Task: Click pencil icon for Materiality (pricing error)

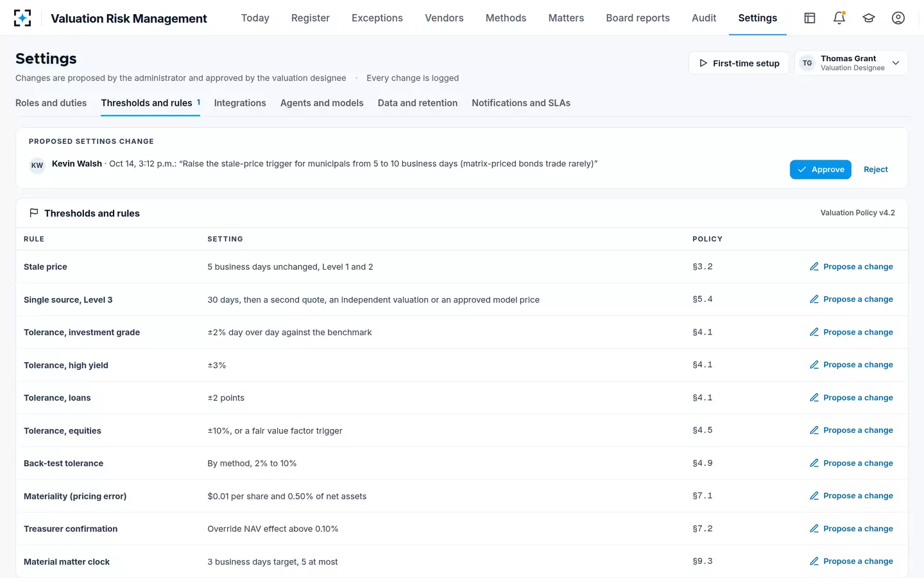Action: 814,496
